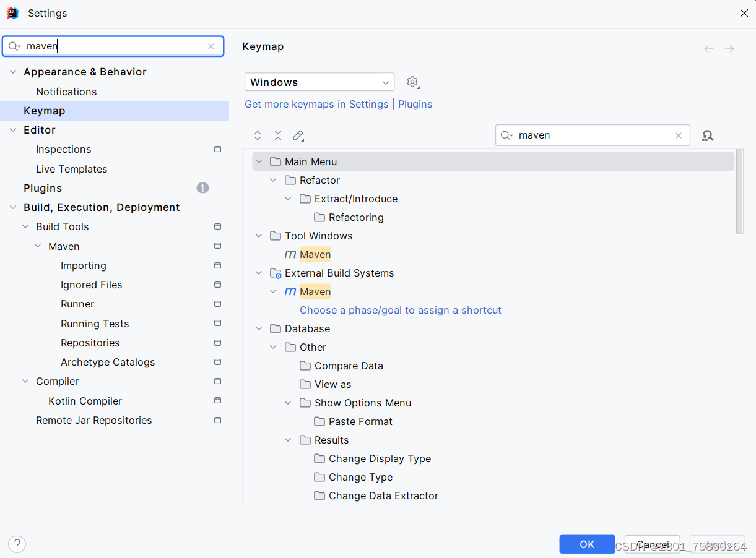This screenshot has width=756, height=558.
Task: Collapse the External Build Systems group
Action: pos(259,273)
